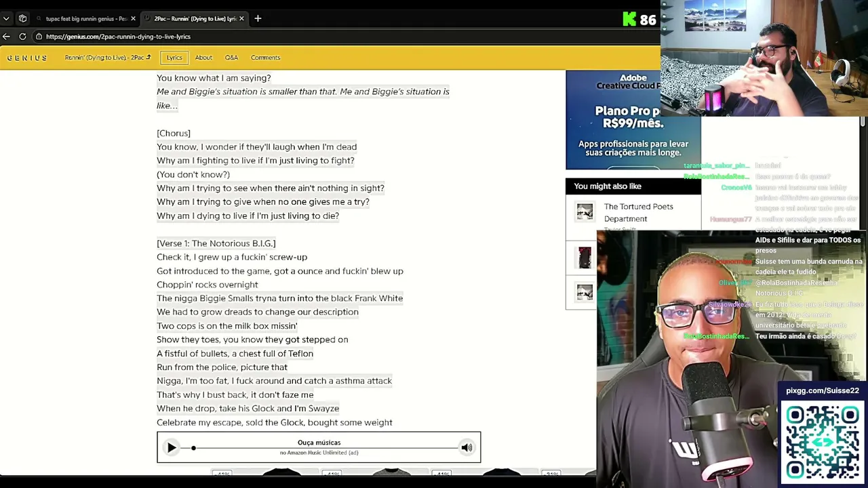Click the '[Verse 1: The Notorious B.I.G.]' header
Image resolution: width=868 pixels, height=488 pixels.
216,243
